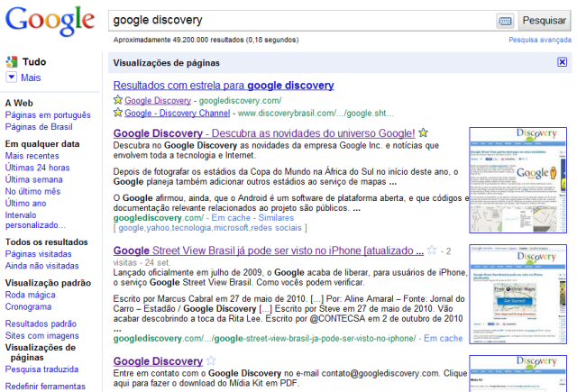Screen dimensions: 577x392
Task: Click the Tudo icon in the sidebar
Action: (11, 62)
